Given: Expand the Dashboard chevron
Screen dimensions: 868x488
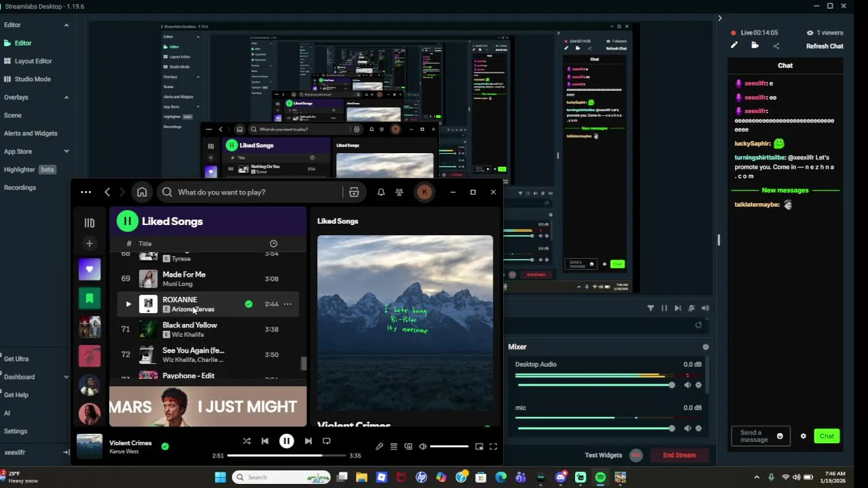Looking at the screenshot, I should (66, 378).
